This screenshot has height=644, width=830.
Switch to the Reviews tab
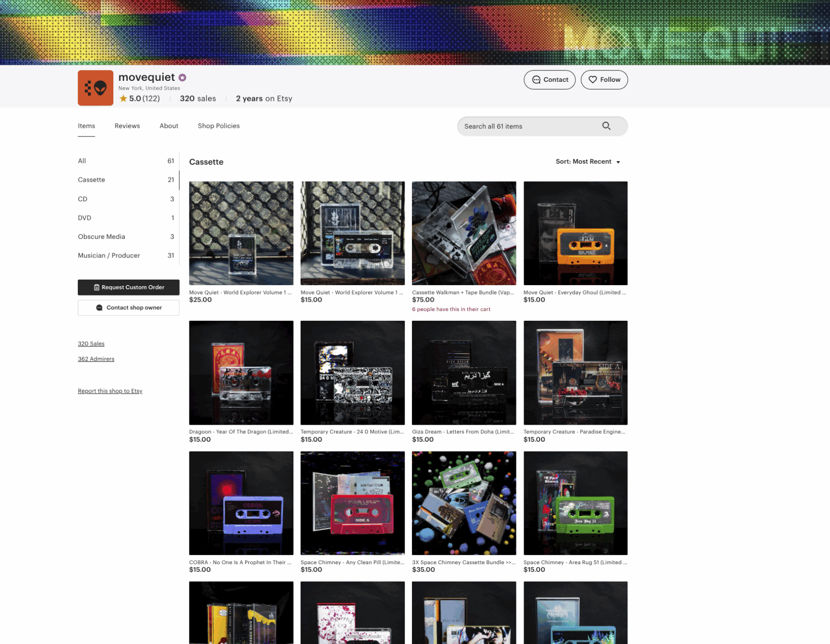(x=127, y=126)
